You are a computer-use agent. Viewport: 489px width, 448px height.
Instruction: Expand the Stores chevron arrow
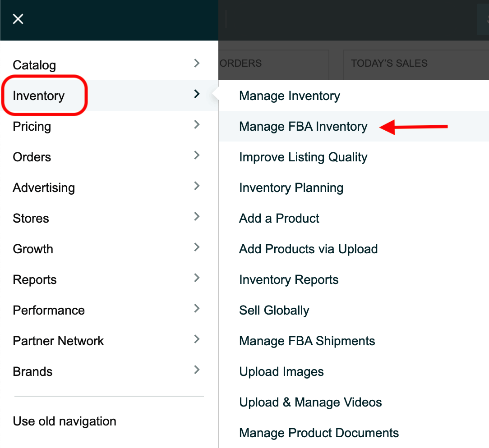click(x=197, y=216)
